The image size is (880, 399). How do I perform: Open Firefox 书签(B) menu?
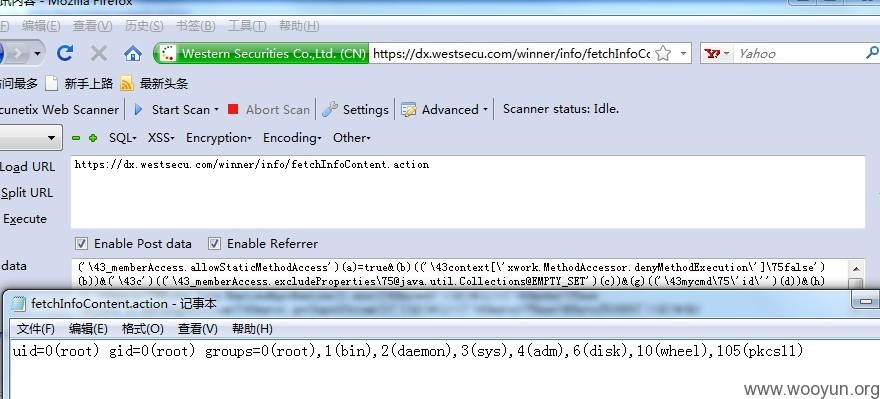(x=195, y=26)
